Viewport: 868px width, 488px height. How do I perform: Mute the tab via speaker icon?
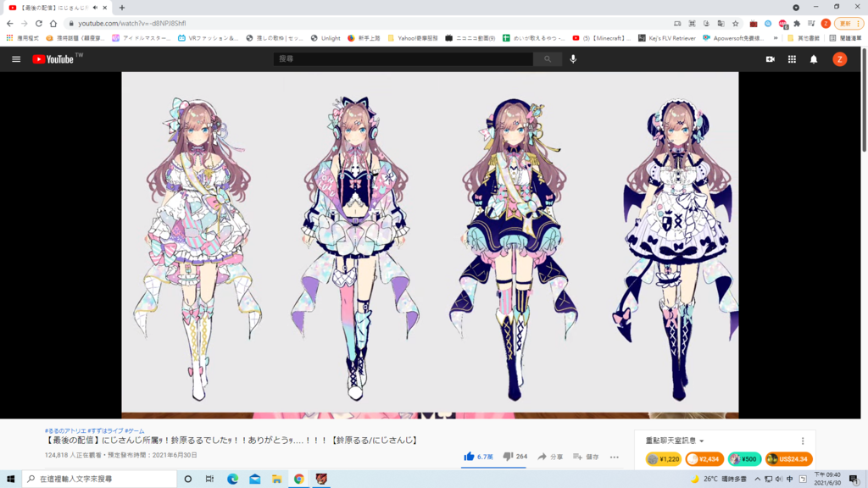point(95,8)
